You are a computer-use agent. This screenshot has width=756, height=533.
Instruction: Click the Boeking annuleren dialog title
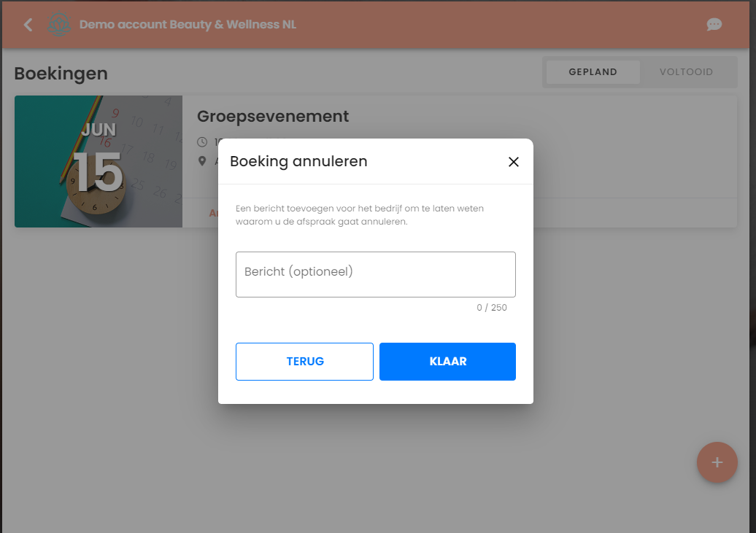[298, 161]
